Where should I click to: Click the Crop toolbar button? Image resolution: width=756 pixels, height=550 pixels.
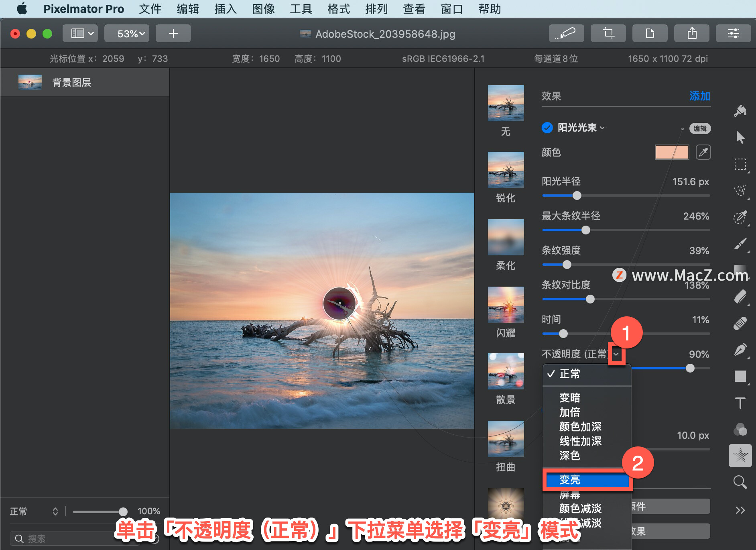pyautogui.click(x=608, y=33)
